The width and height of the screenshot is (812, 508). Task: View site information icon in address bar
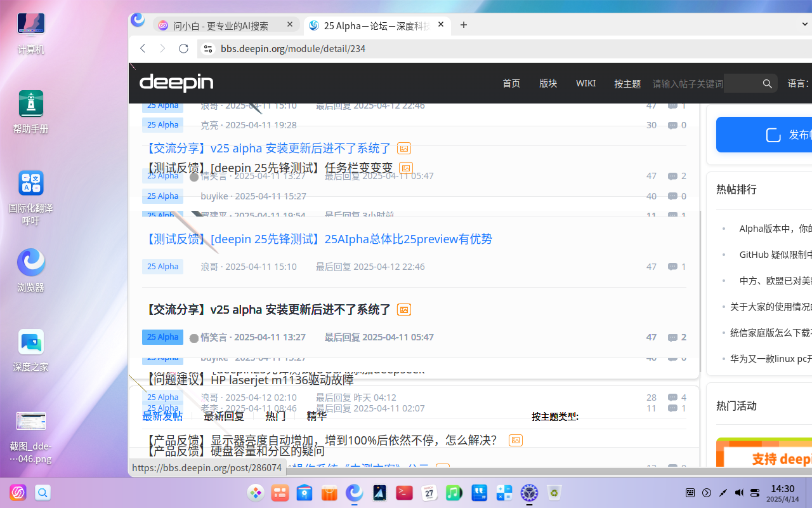(x=207, y=48)
